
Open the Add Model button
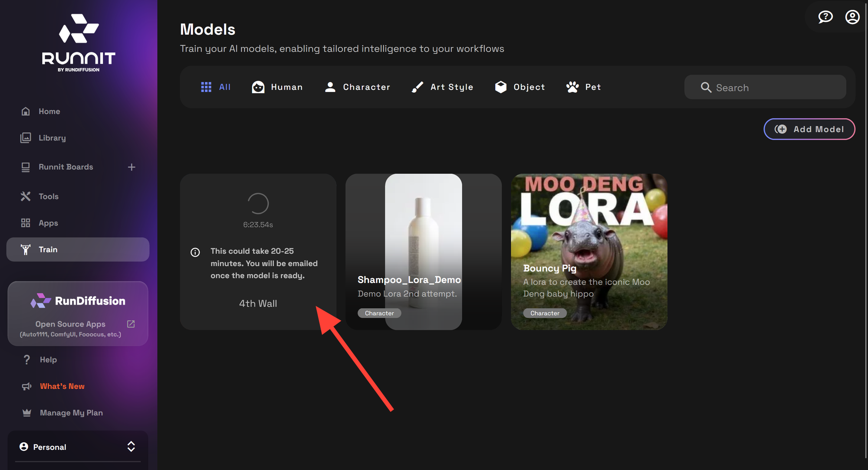pyautogui.click(x=809, y=129)
